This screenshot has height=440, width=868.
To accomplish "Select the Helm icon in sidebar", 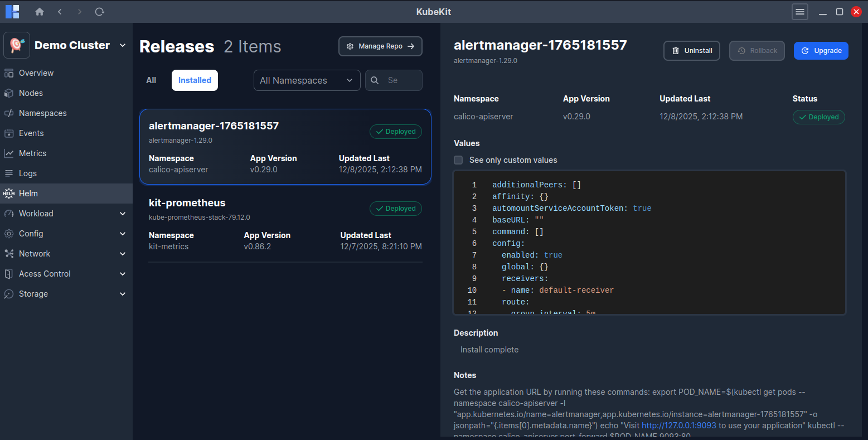I will (9, 194).
